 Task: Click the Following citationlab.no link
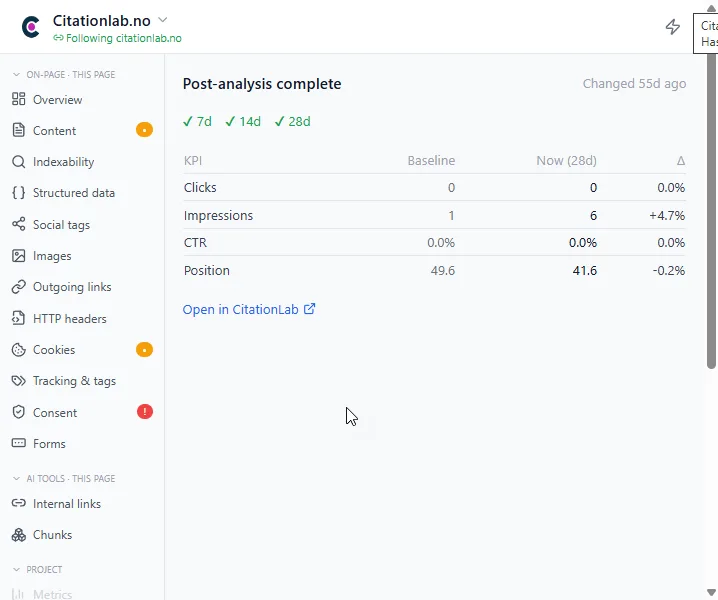[117, 38]
